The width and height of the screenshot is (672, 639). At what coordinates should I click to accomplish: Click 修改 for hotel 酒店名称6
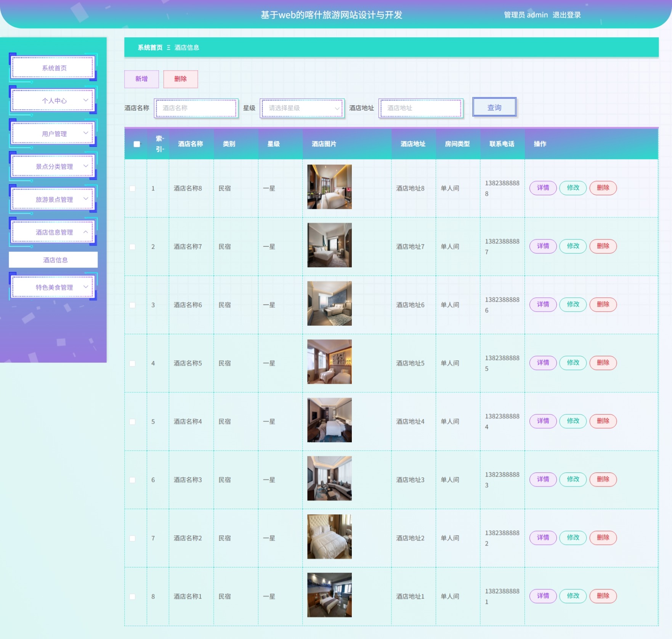pos(573,305)
